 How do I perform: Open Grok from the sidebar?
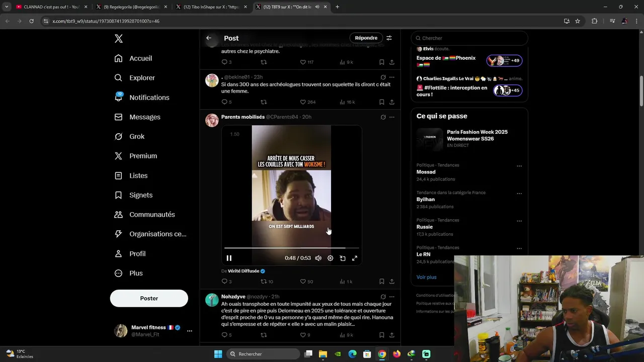pyautogui.click(x=129, y=137)
